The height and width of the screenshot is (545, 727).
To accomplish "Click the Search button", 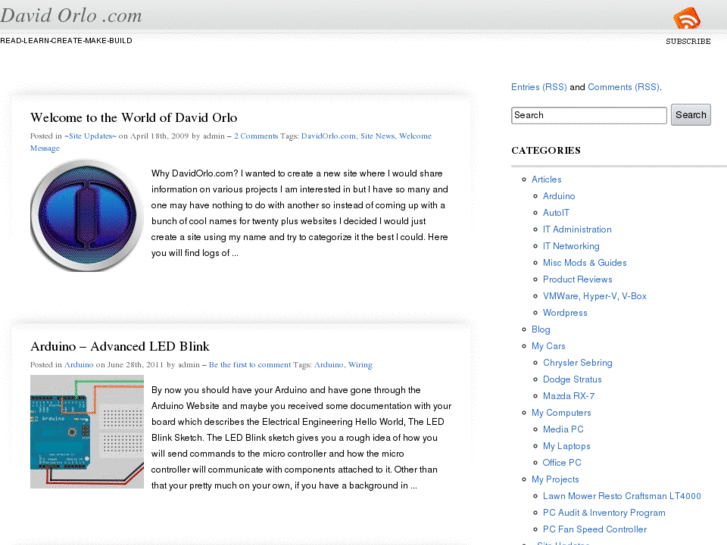I will point(691,115).
